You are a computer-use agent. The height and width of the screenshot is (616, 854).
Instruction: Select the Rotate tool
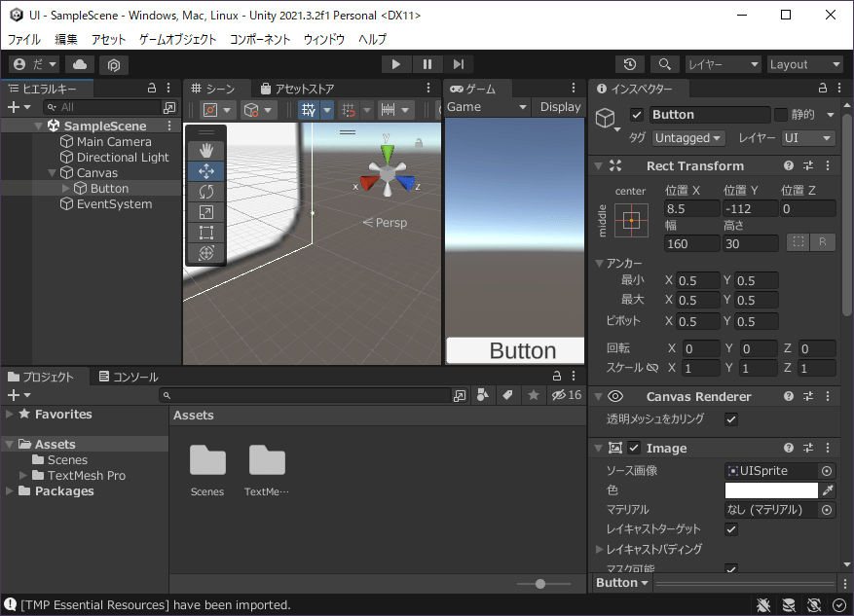coord(205,192)
